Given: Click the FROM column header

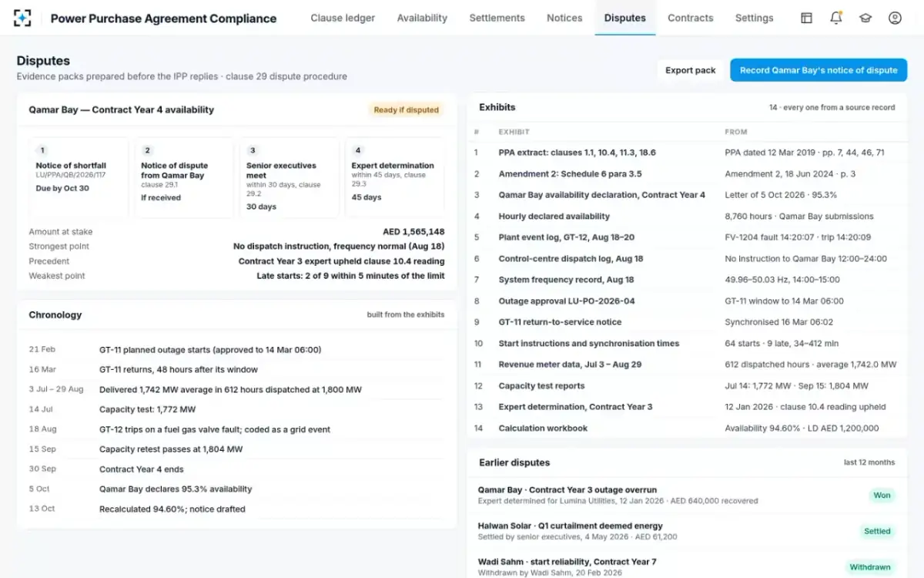Looking at the screenshot, I should tap(736, 132).
